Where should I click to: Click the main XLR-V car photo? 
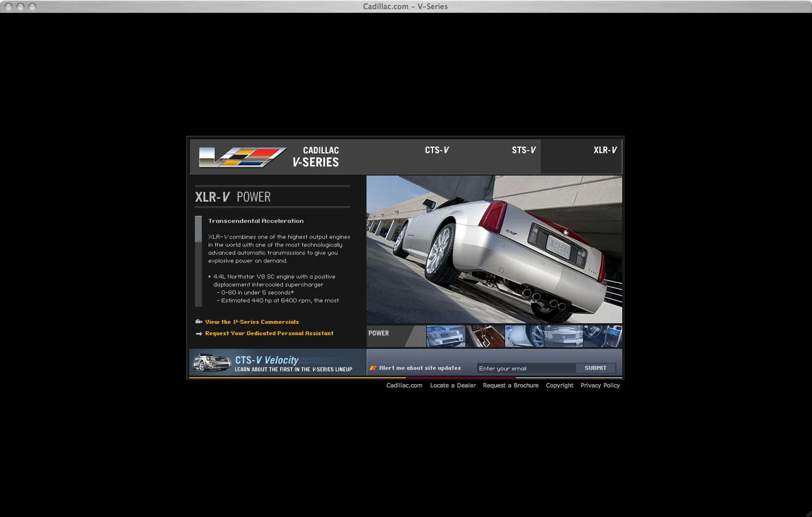[494, 249]
